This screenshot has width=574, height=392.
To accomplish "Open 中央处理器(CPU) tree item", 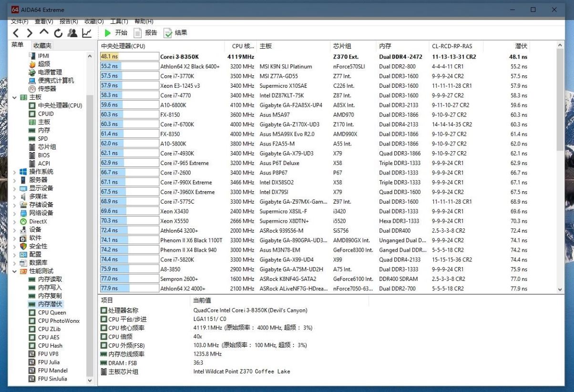I will pyautogui.click(x=60, y=105).
